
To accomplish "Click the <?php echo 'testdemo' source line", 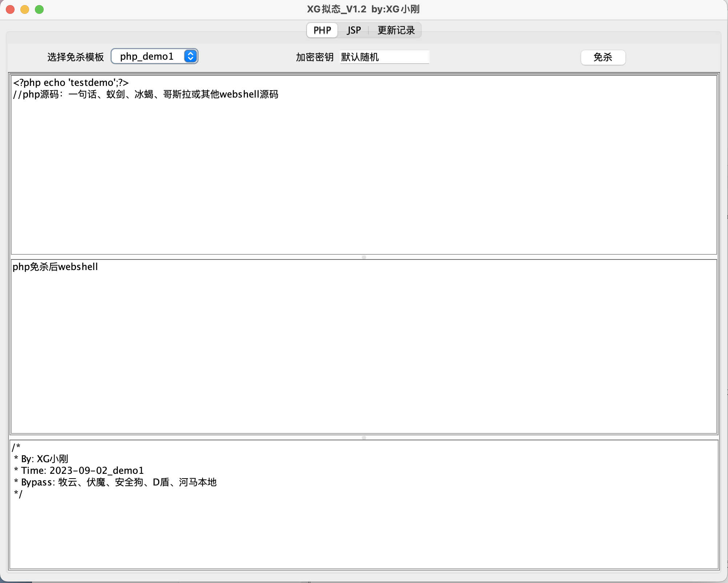I will pyautogui.click(x=71, y=83).
